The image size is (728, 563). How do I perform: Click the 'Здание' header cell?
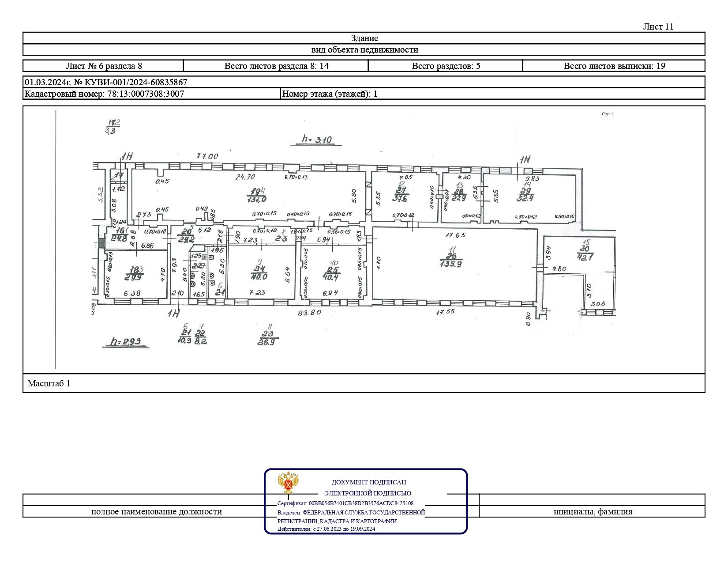pyautogui.click(x=364, y=38)
